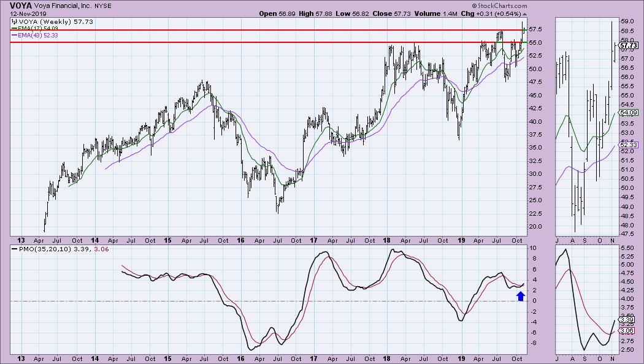Click the EMA(43) 52.33 legend entry
The image size is (644, 364).
[35, 36]
